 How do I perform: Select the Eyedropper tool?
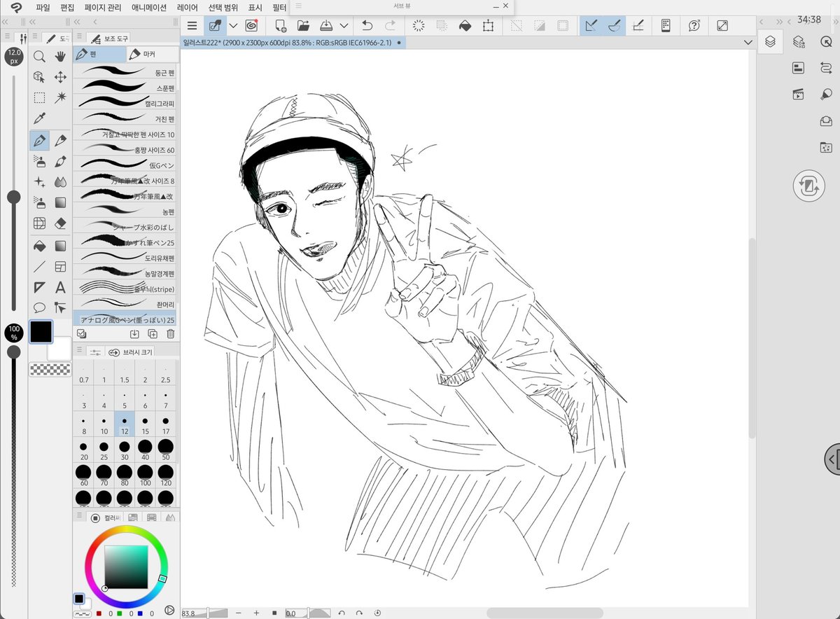(40, 118)
